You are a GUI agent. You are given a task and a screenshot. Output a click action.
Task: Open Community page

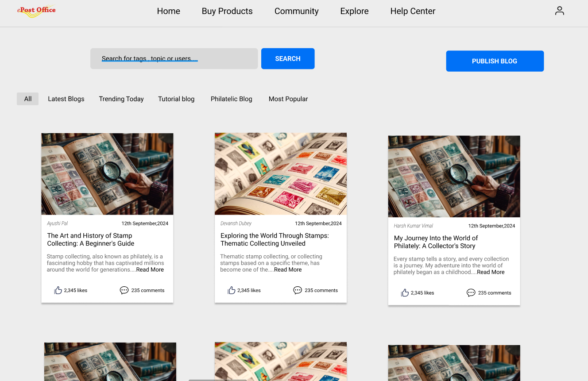point(297,11)
